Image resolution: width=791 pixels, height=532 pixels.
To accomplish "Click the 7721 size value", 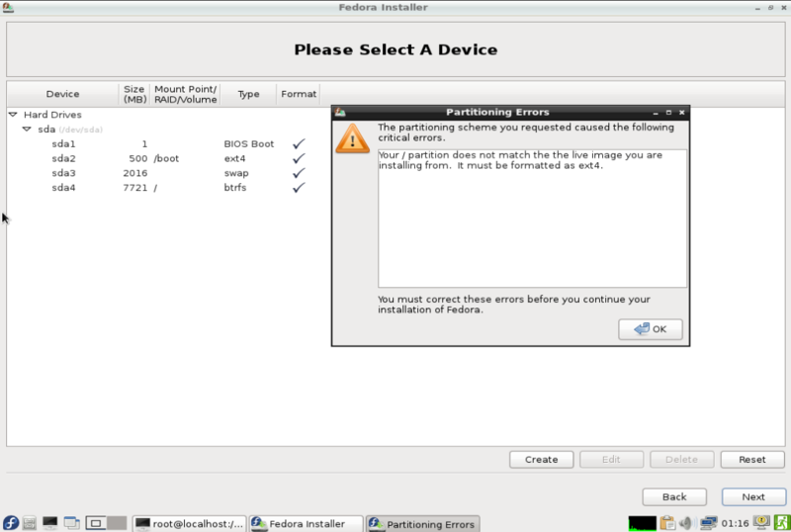I will [135, 188].
